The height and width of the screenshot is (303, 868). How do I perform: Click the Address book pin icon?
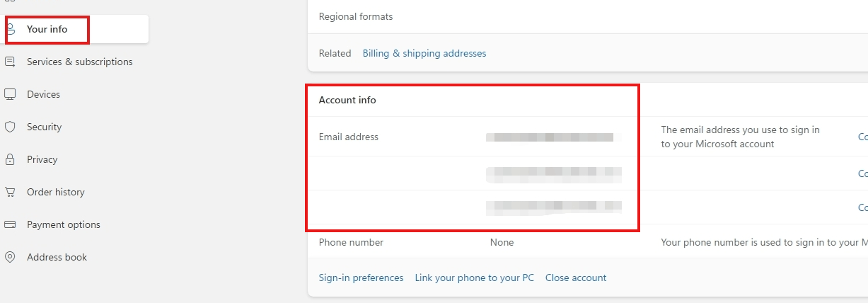10,257
